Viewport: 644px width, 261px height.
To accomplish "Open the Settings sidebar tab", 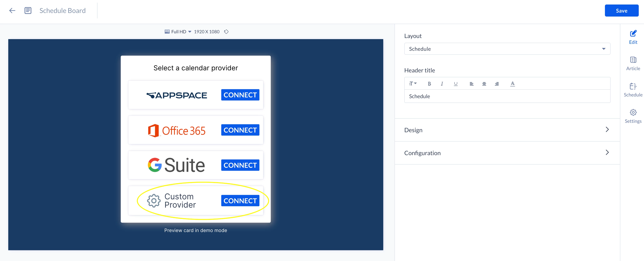I will pos(633,116).
